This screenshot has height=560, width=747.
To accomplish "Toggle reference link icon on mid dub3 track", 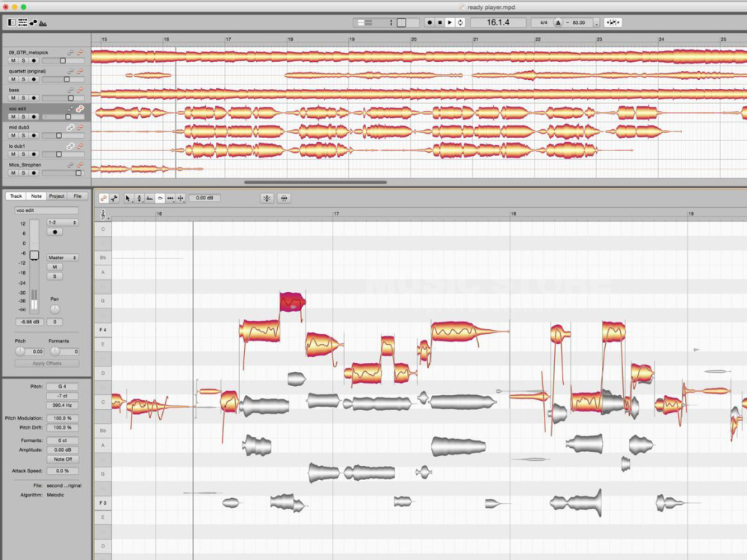I will click(70, 128).
